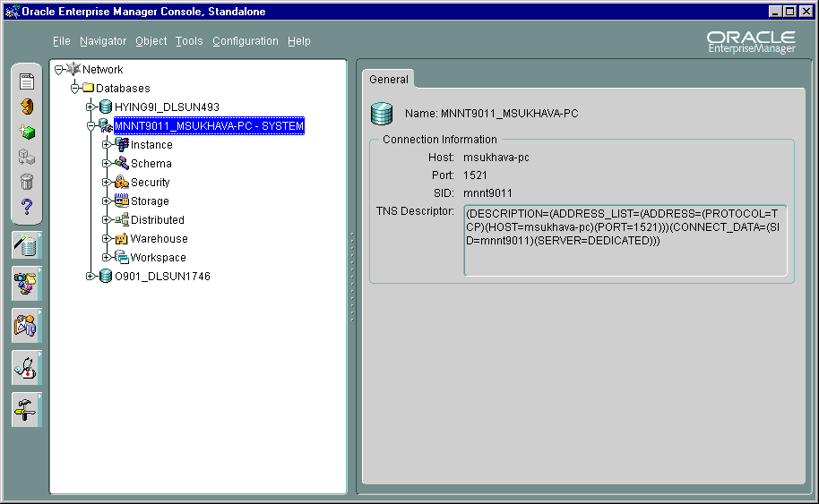Select the Security tree label
819x504 pixels.
150,182
